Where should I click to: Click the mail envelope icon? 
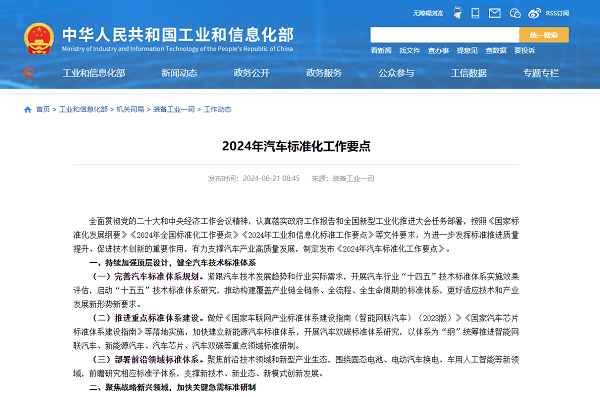tap(494, 13)
